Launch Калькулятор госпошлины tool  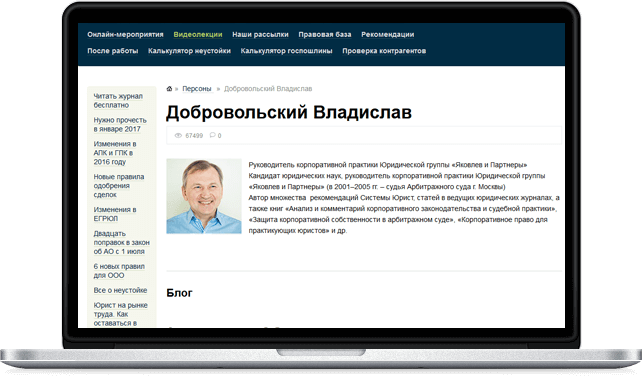point(286,51)
